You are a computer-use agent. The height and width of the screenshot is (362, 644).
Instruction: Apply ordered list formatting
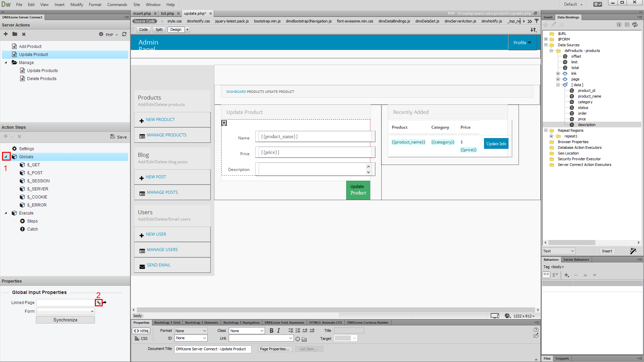pos(298,330)
